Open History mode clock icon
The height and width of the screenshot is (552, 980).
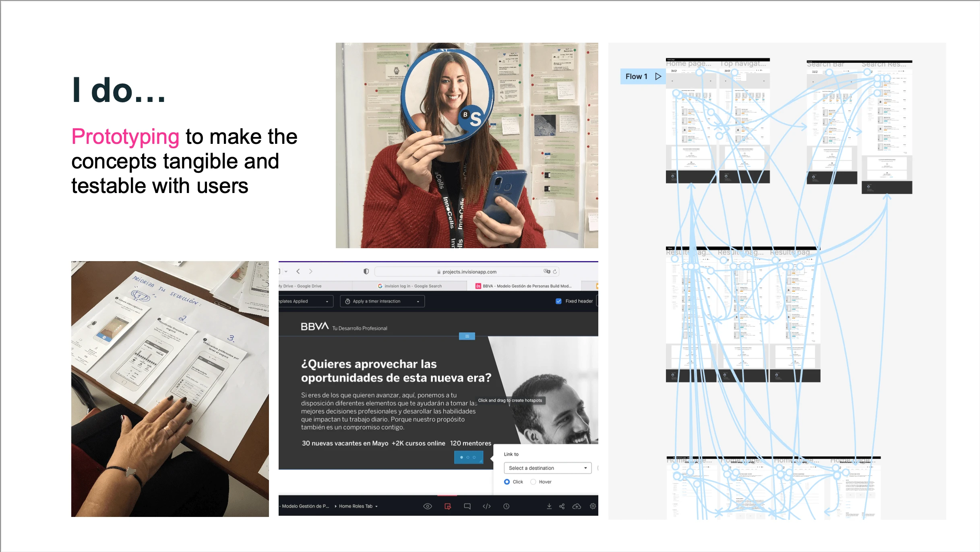(x=506, y=506)
